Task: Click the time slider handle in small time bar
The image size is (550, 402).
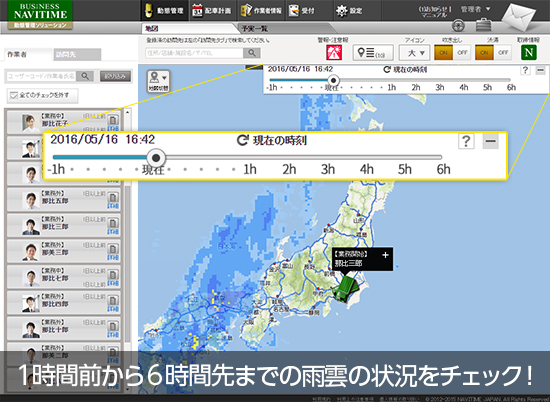Action: point(333,80)
